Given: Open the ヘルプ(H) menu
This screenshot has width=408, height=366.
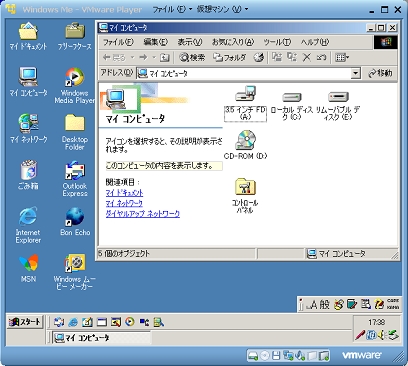Looking at the screenshot, I should click(x=315, y=42).
